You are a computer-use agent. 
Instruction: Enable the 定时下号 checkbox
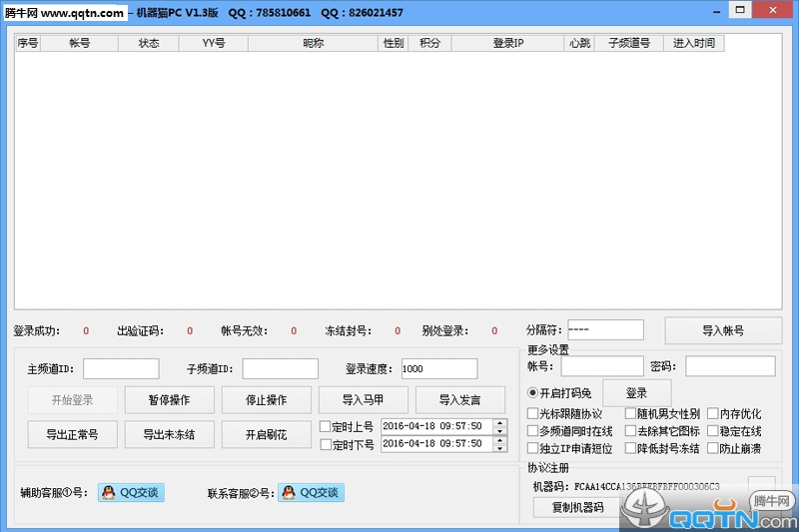tap(325, 445)
